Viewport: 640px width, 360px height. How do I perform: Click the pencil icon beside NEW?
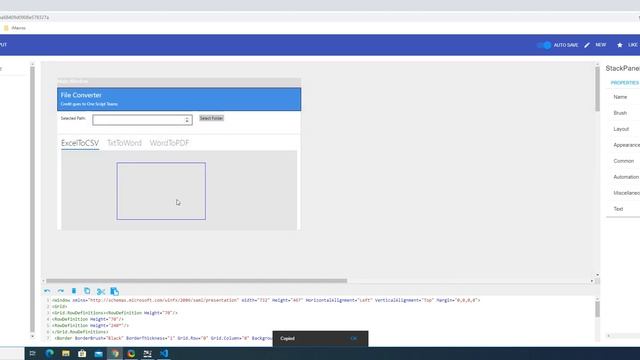[587, 45]
